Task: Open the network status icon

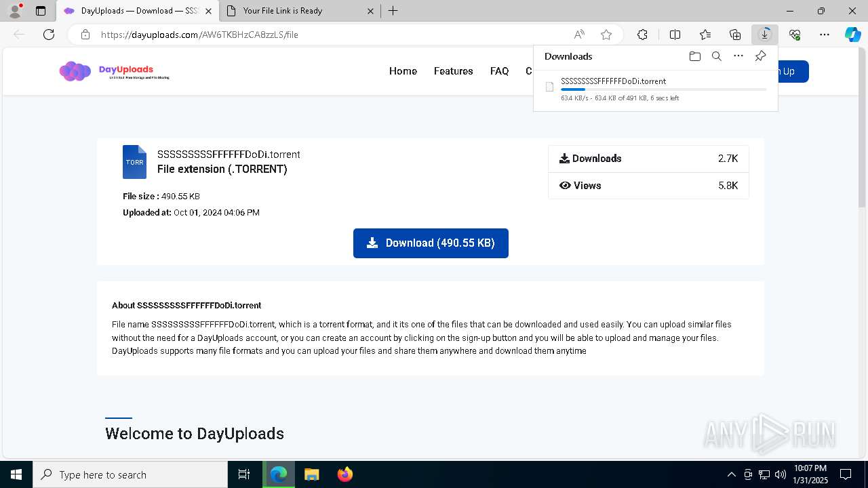Action: click(764, 474)
